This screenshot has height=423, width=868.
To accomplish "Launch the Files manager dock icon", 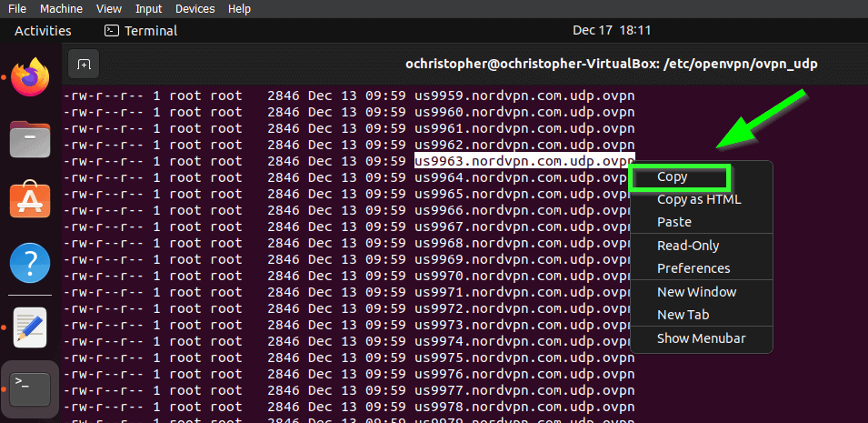I will (x=30, y=139).
